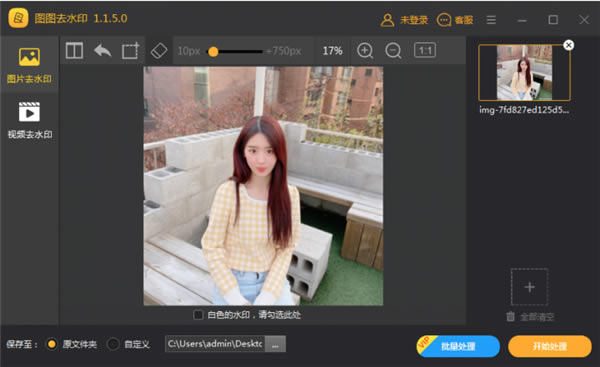
Task: Contact 客服 customer service
Action: pos(455,20)
